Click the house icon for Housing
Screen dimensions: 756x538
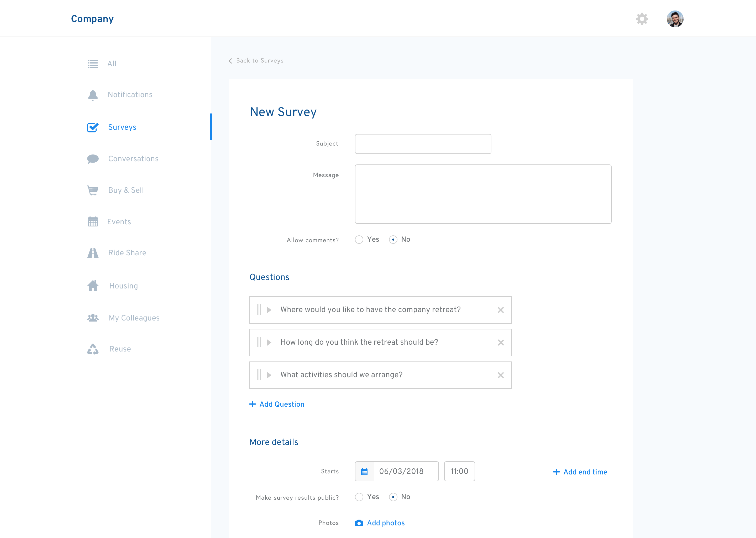pyautogui.click(x=93, y=286)
